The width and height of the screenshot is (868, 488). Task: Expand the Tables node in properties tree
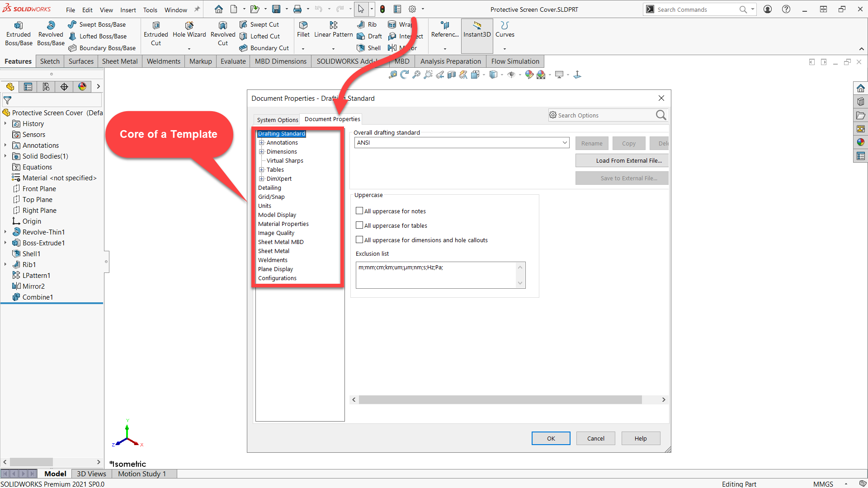tap(261, 170)
